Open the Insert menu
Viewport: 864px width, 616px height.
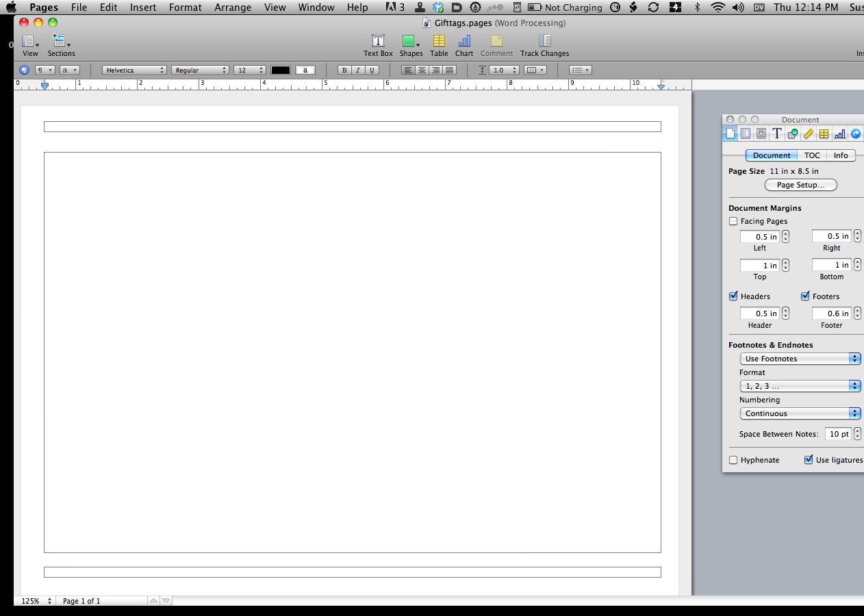(143, 8)
